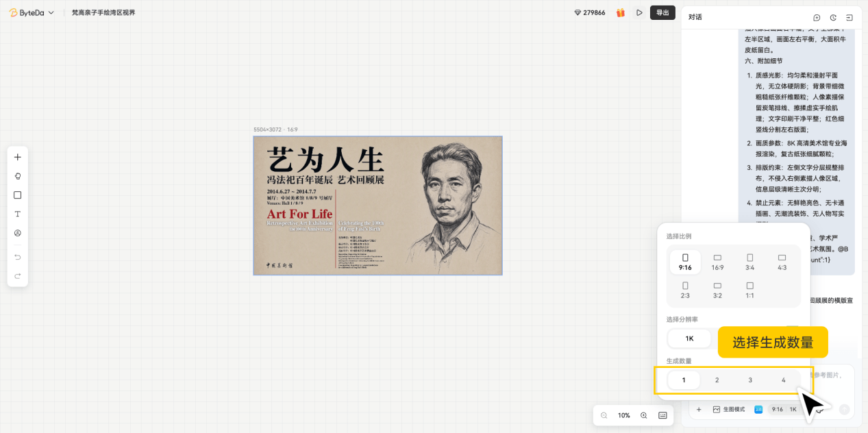Open the keyboard shortcuts icon
This screenshot has width=868, height=433.
[x=663, y=415]
